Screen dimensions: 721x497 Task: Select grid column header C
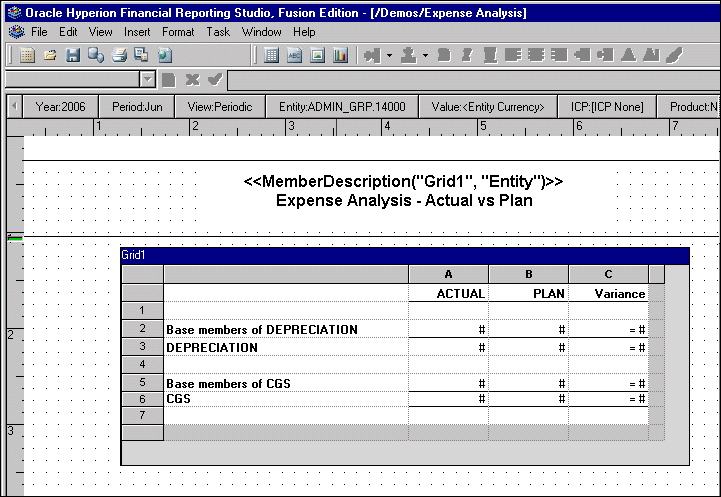[x=608, y=274]
